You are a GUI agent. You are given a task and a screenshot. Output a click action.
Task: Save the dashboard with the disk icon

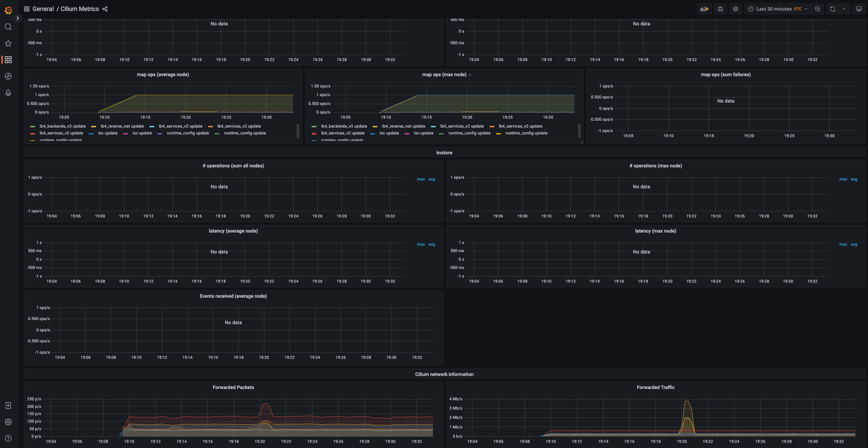(721, 9)
